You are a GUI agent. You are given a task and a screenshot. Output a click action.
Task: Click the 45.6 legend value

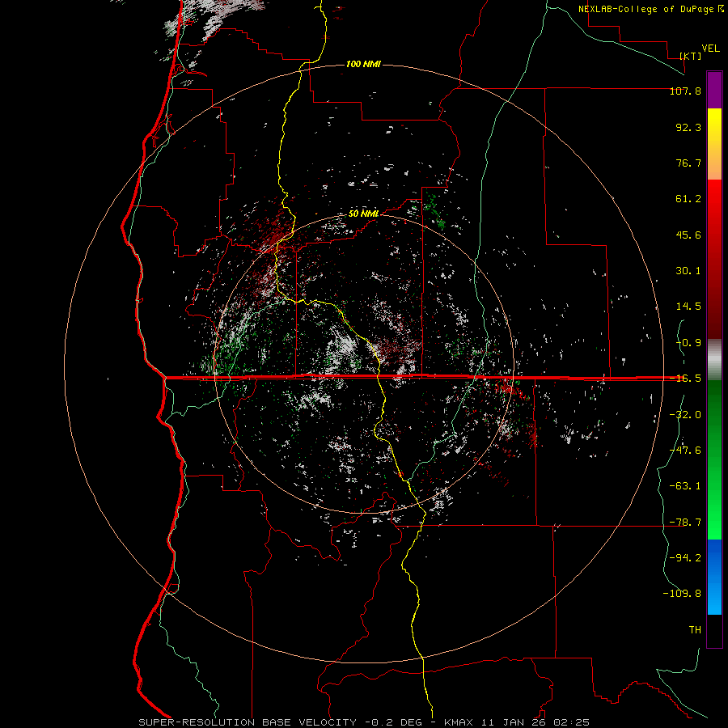click(x=688, y=235)
